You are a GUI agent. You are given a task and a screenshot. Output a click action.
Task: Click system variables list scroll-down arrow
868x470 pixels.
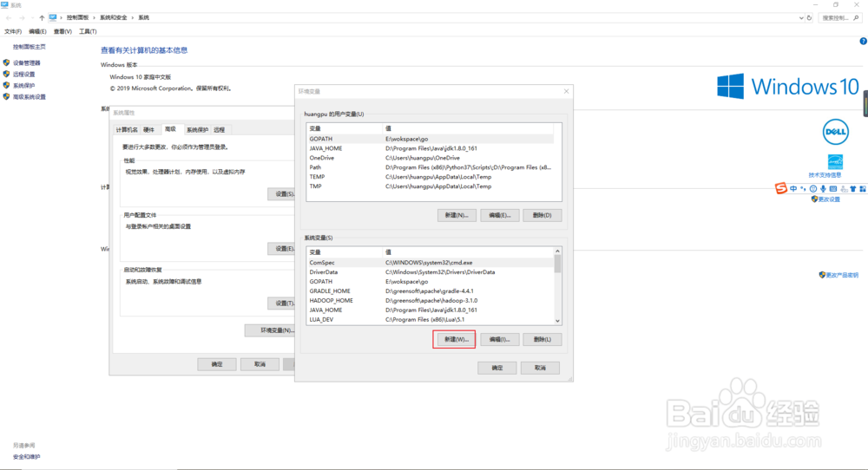tap(557, 321)
